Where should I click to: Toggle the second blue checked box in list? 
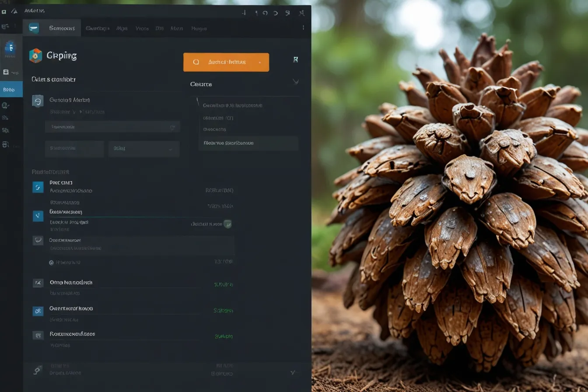coord(38,215)
